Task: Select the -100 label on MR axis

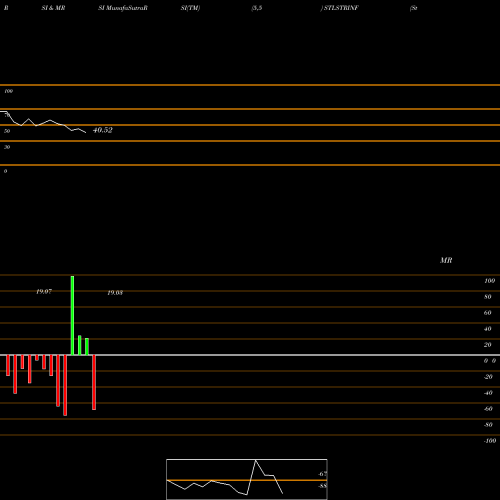Action: coord(490,441)
